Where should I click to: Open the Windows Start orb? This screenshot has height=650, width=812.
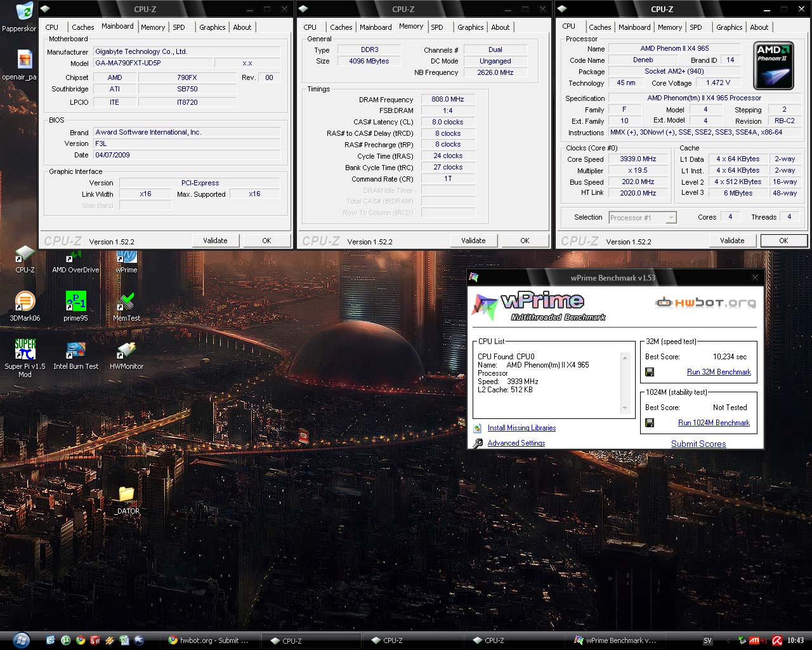[21, 639]
